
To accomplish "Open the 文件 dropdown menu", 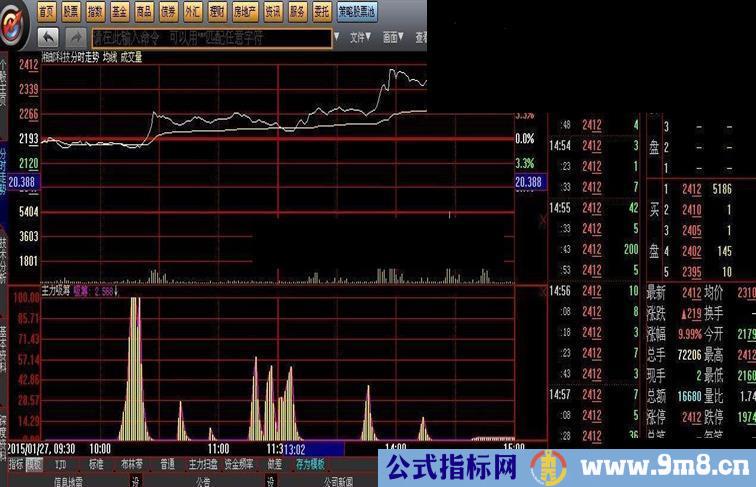I will (360, 38).
